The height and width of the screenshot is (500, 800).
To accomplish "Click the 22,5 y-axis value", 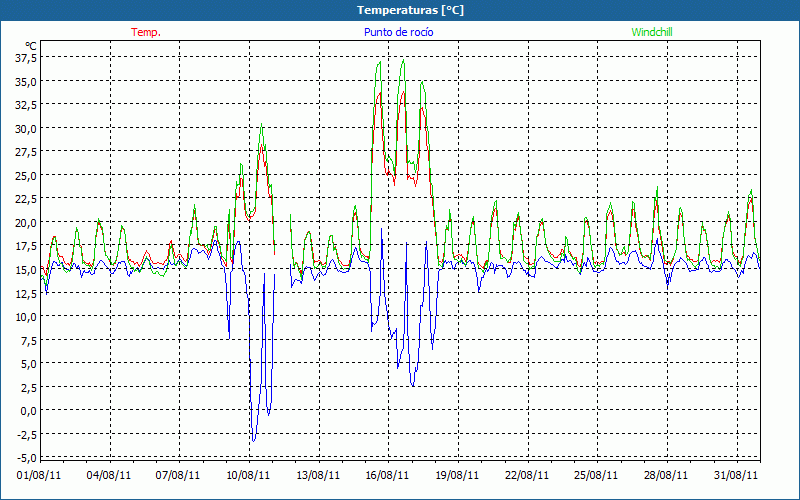I will click(27, 198).
